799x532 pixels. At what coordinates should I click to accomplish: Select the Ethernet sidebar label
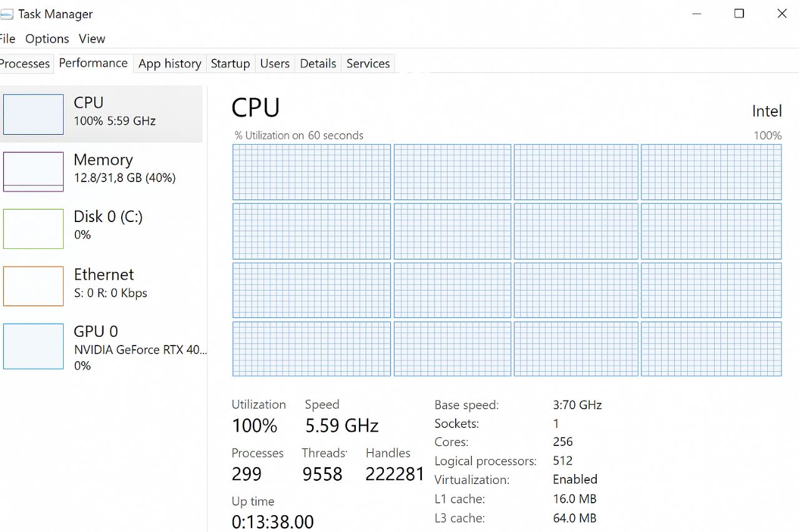104,274
